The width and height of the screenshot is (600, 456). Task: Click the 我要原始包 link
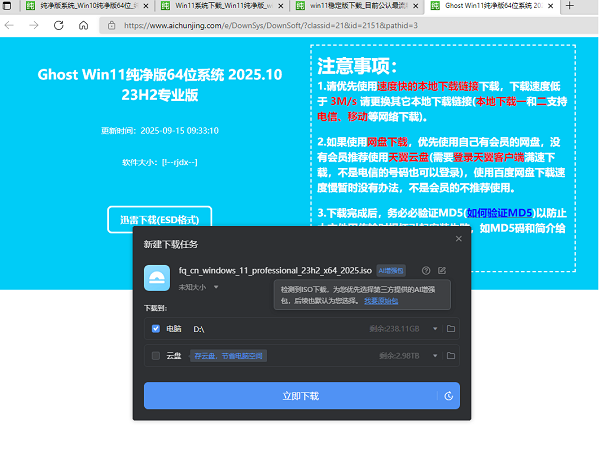(x=380, y=300)
